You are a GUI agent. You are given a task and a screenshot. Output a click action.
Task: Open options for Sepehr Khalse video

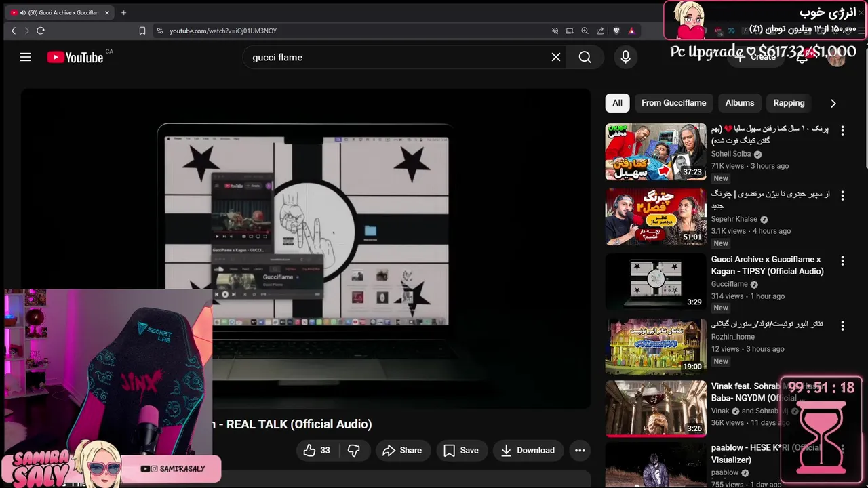[842, 195]
